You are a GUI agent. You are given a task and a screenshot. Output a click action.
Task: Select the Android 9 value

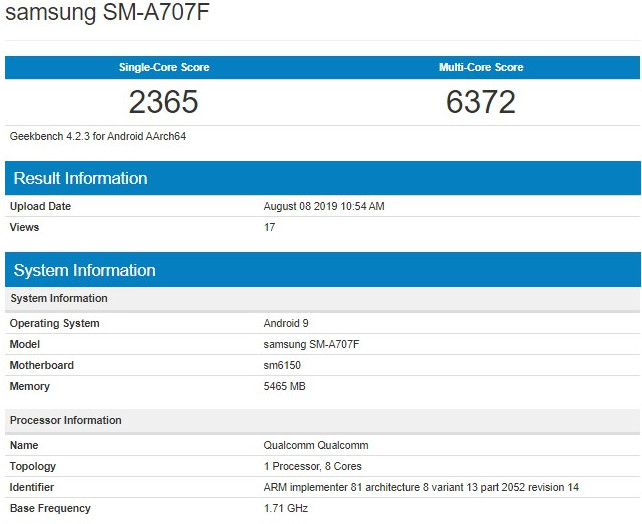tap(286, 323)
